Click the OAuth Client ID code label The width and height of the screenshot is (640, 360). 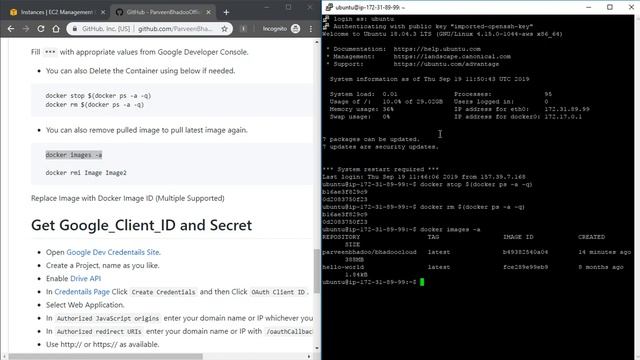click(278, 292)
